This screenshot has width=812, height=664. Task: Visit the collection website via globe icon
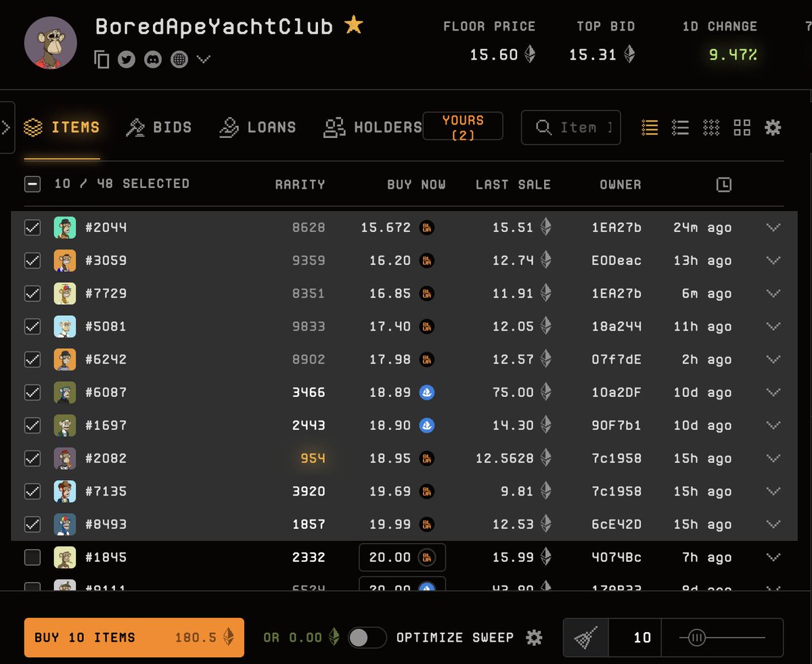(178, 59)
